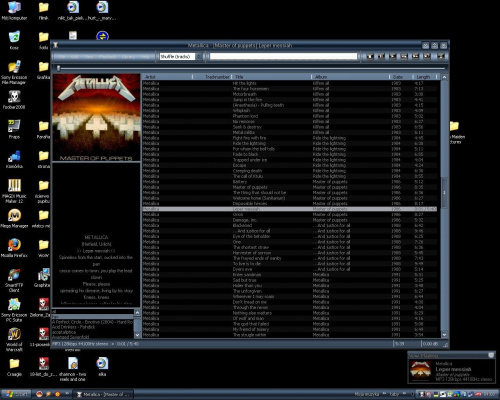The height and width of the screenshot is (400, 500).
Task: Select the track 'The four horsemen'
Action: point(289,89)
